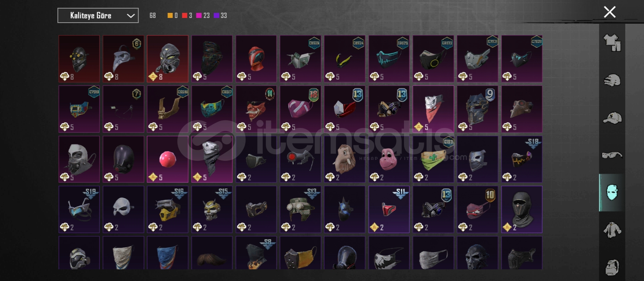The height and width of the screenshot is (281, 644).
Task: Select the face mask category tab
Action: [612, 192]
